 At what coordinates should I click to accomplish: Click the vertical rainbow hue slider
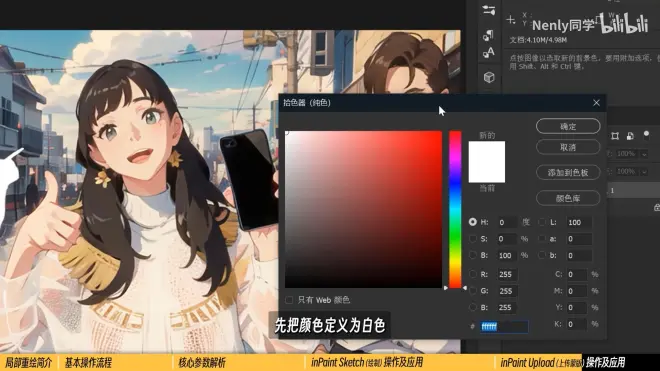point(455,209)
